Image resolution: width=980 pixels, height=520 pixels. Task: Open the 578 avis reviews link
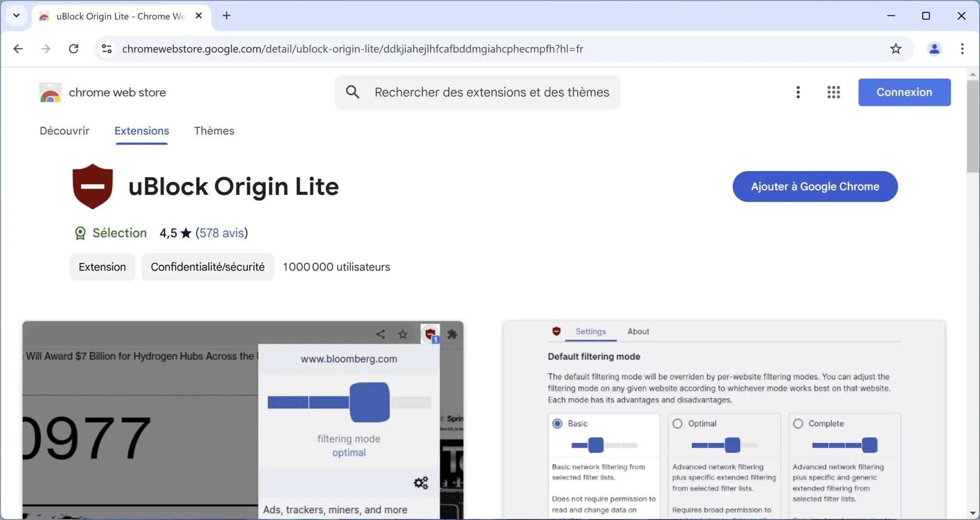click(221, 233)
